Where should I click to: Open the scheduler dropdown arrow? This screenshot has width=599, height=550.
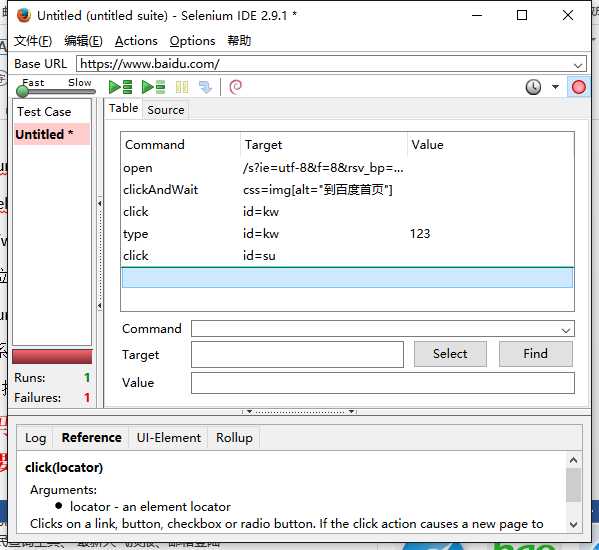tap(555, 87)
